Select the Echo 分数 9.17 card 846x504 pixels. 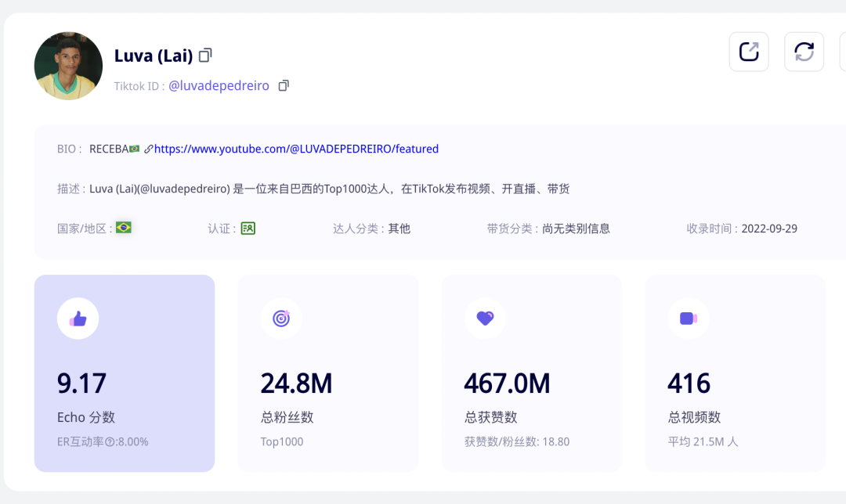125,373
